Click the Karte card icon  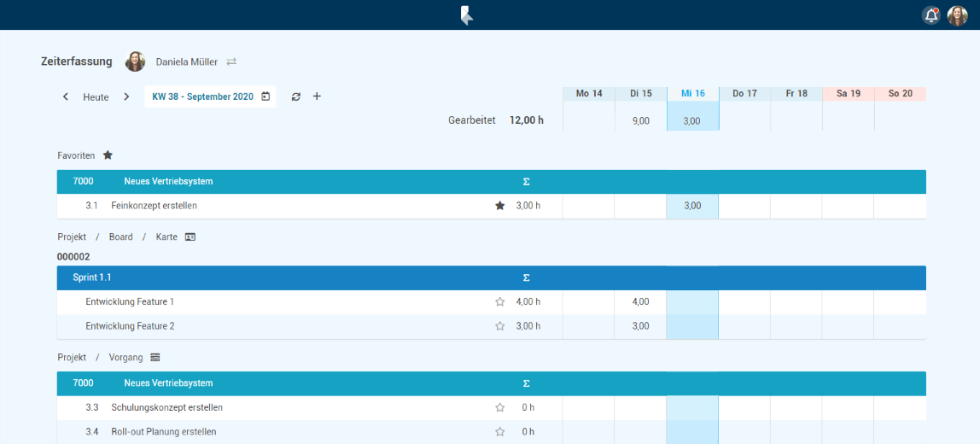point(190,237)
